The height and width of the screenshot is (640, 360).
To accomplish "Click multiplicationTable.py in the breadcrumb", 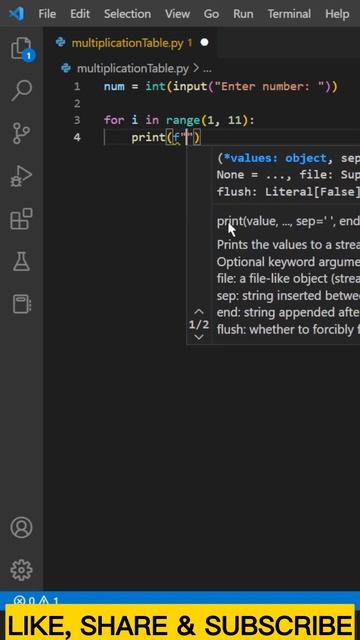I will [x=132, y=68].
